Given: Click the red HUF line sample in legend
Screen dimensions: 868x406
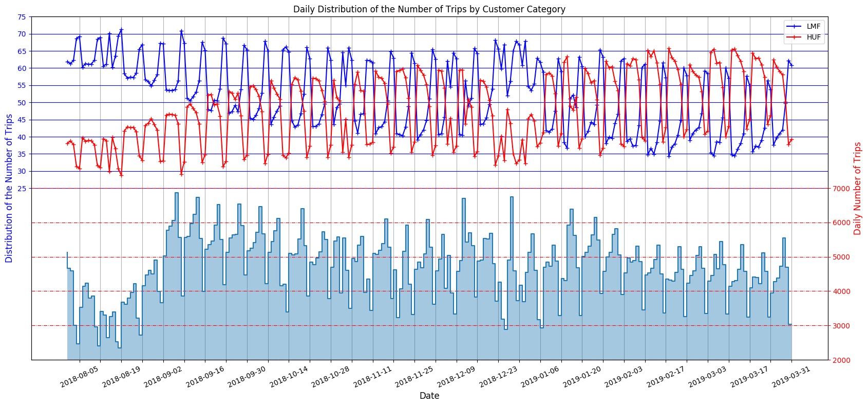Looking at the screenshot, I should tap(794, 37).
